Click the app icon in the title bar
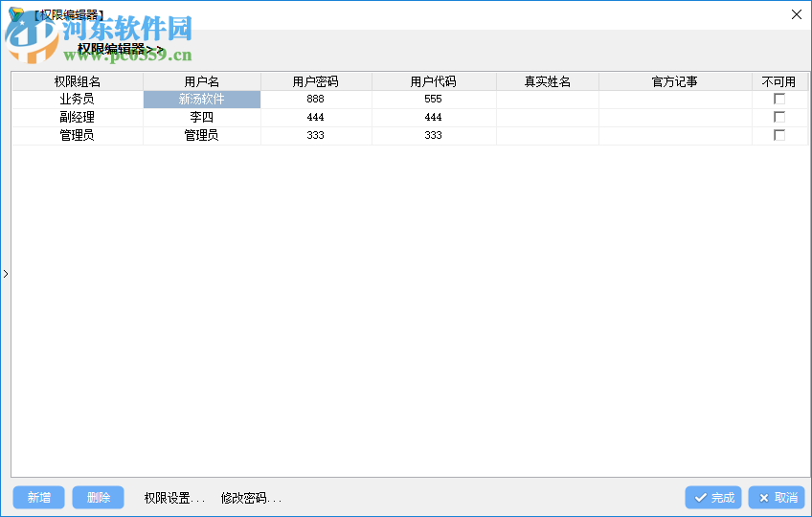Screen dimensions: 812x517 [x=15, y=14]
